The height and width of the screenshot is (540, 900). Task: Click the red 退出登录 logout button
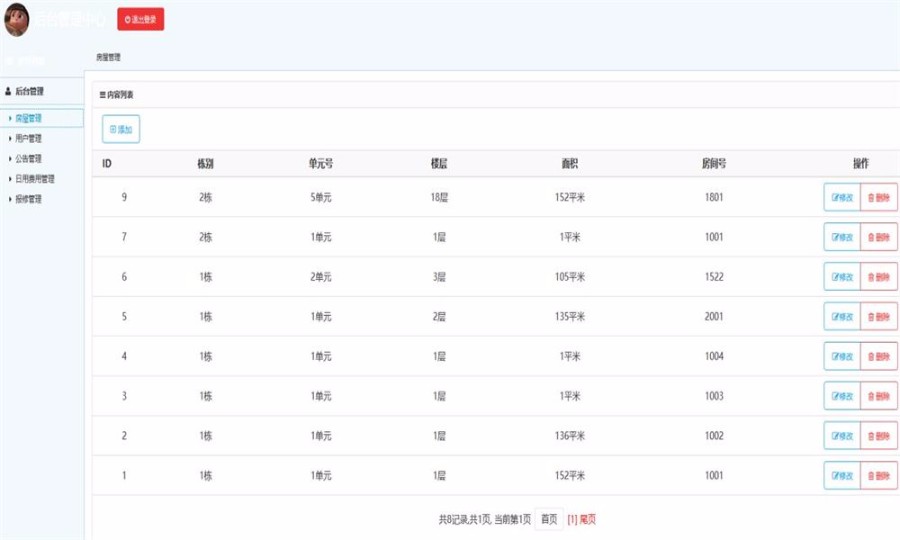140,19
